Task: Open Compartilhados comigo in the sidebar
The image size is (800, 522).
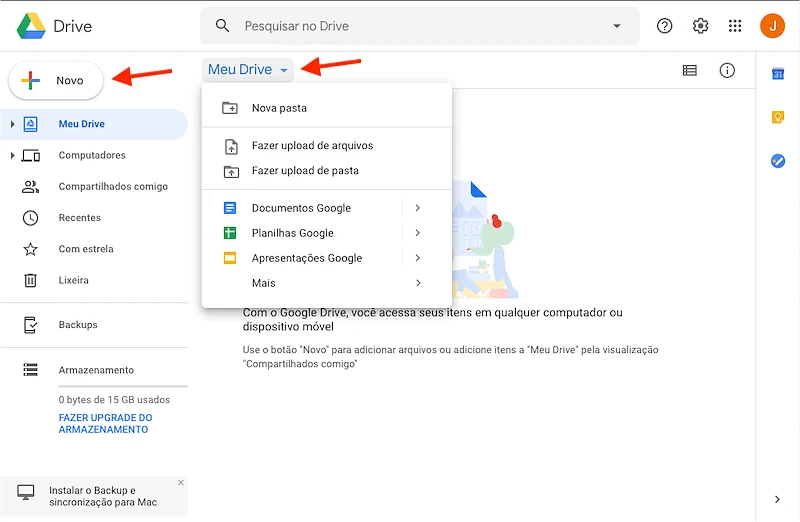Action: [x=94, y=187]
